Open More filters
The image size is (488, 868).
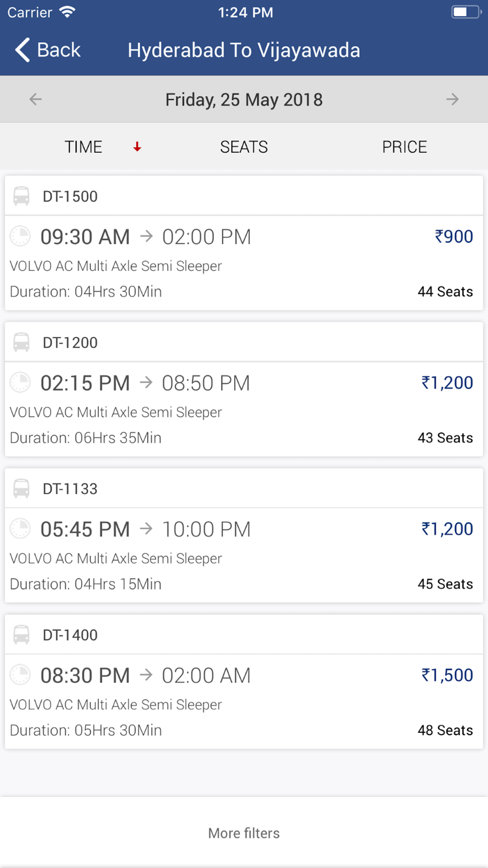pyautogui.click(x=244, y=833)
